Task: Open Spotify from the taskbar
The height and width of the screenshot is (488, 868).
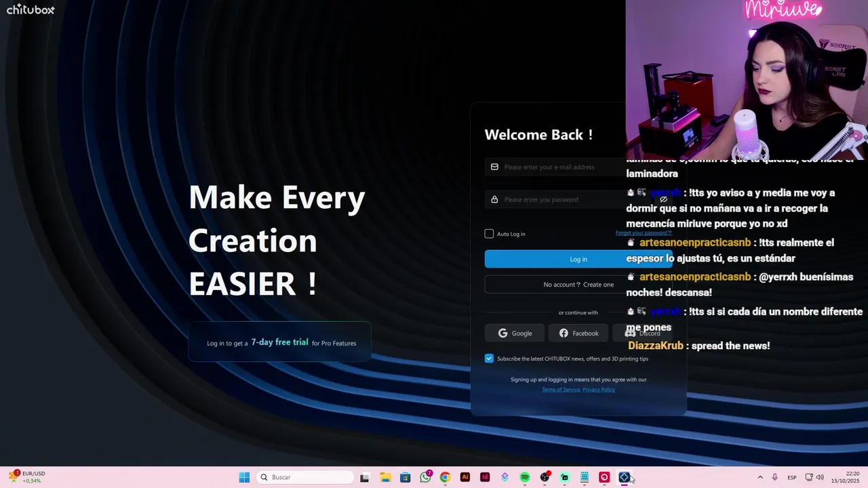Action: (525, 477)
